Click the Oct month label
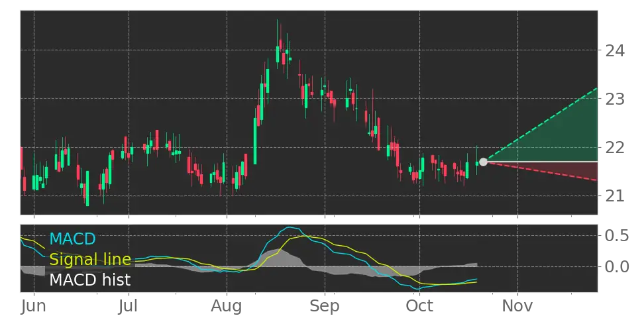The image size is (644, 322). point(419,306)
